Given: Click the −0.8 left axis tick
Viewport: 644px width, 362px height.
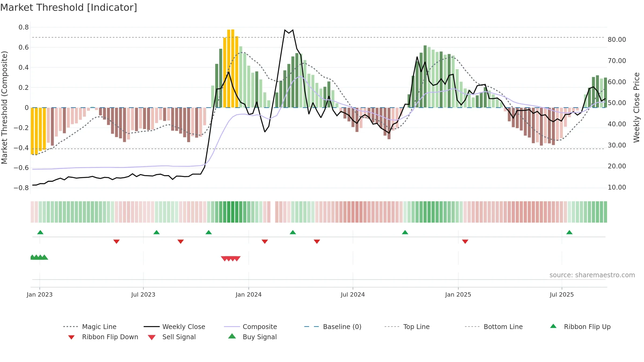Looking at the screenshot, I should coord(21,188).
